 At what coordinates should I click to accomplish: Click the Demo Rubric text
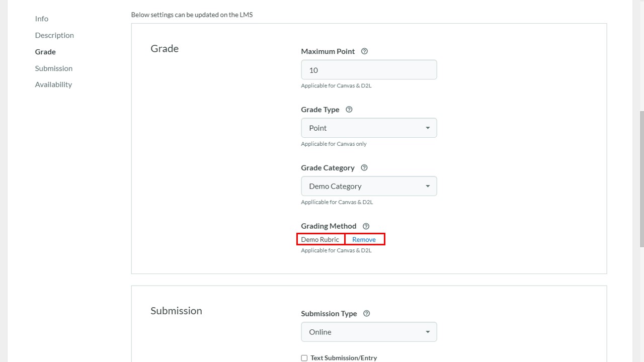pyautogui.click(x=320, y=239)
